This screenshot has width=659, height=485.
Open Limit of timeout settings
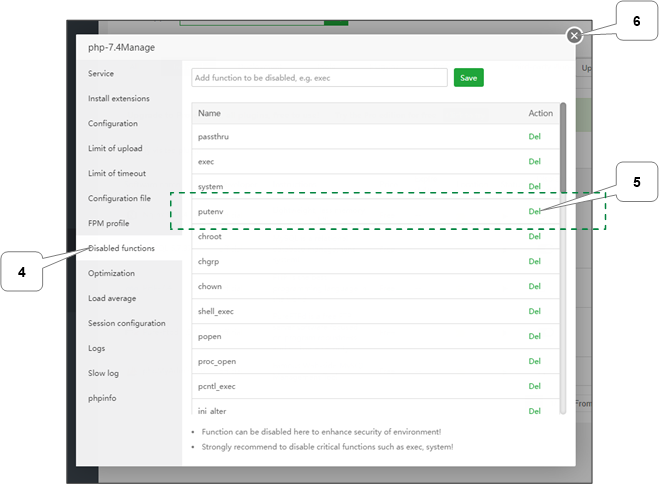pyautogui.click(x=117, y=173)
